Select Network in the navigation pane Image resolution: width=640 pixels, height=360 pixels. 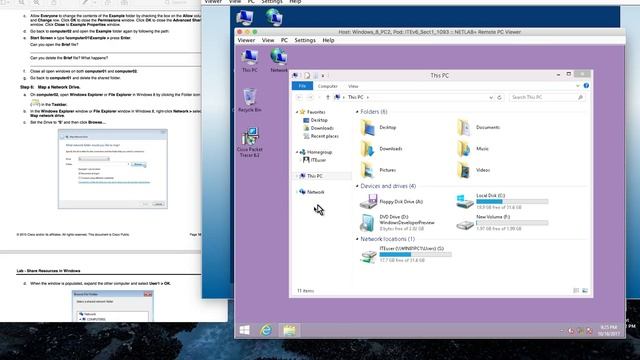[312, 192]
